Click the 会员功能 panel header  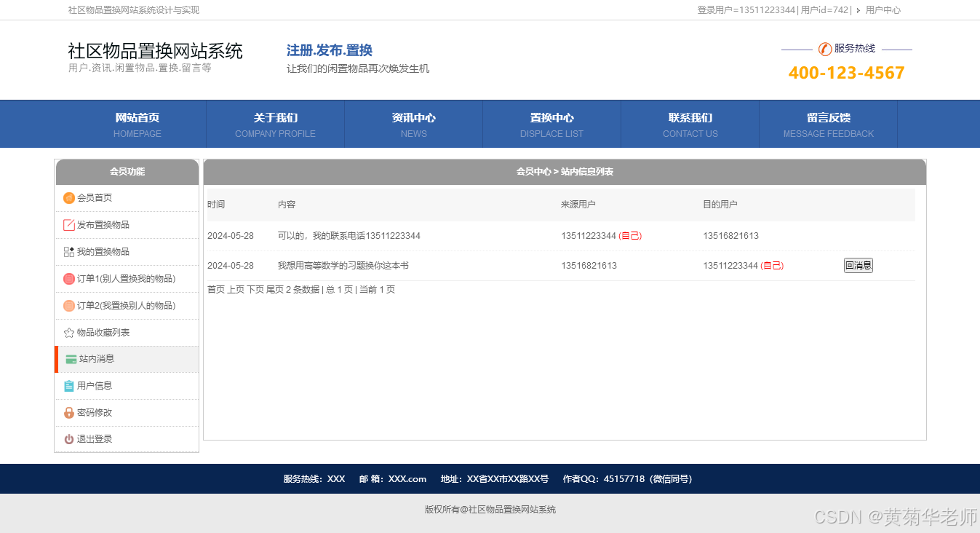tap(127, 172)
